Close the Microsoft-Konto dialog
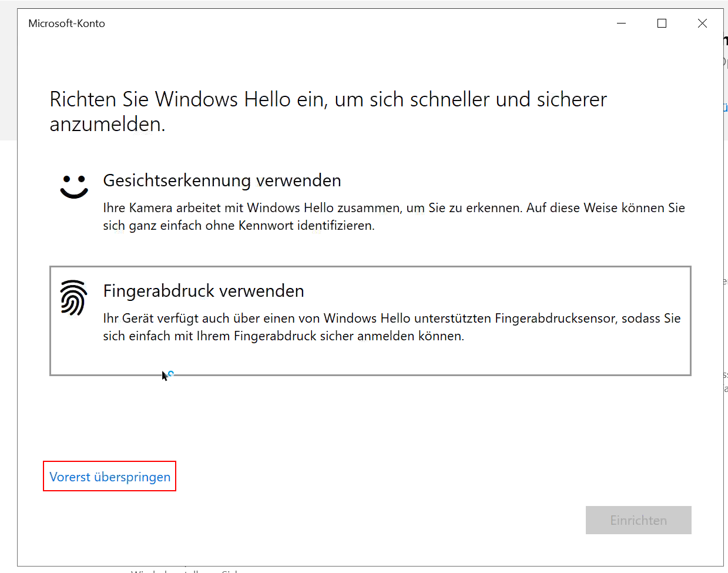728x573 pixels. (702, 24)
